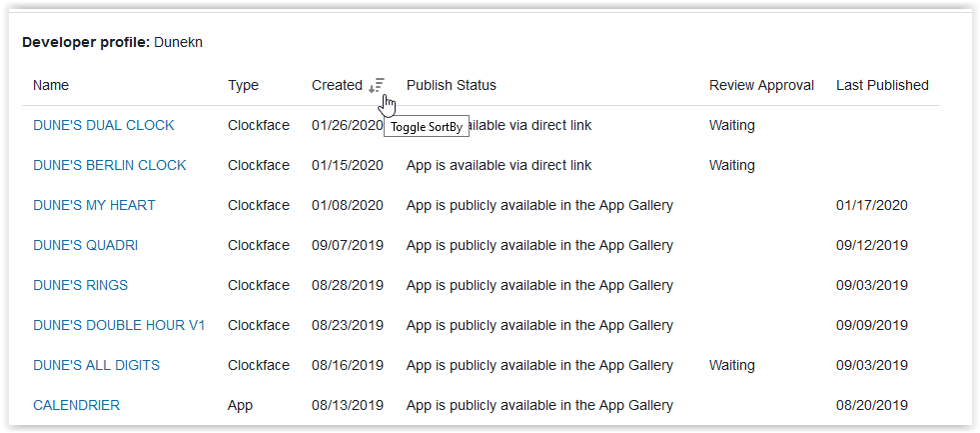Click the Name column header
Screen dimensions: 980x433
[51, 85]
